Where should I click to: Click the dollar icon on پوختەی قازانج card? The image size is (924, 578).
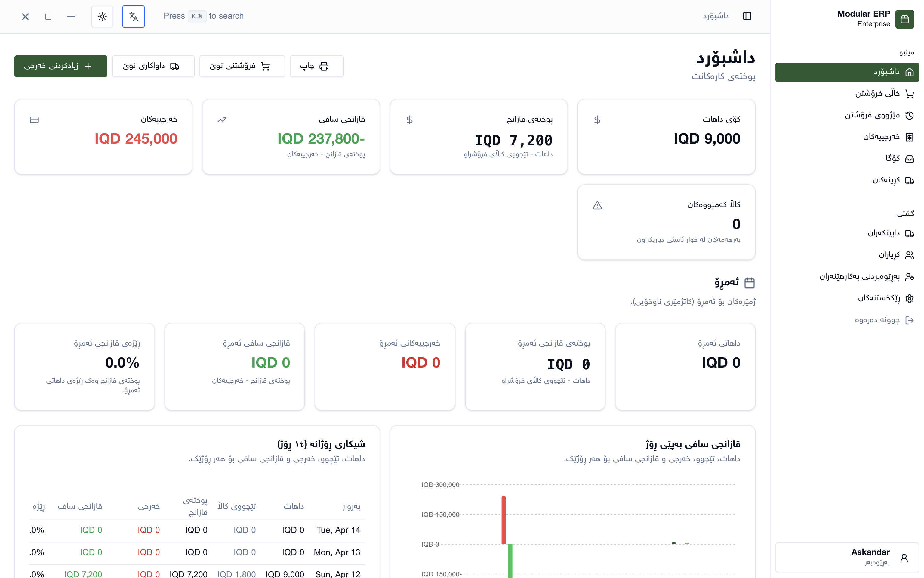[x=409, y=120]
